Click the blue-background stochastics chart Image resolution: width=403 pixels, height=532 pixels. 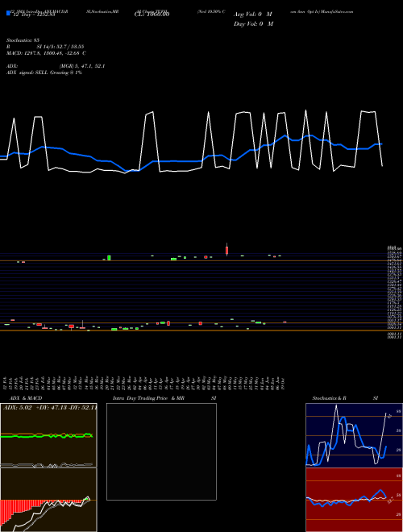pos(354,435)
